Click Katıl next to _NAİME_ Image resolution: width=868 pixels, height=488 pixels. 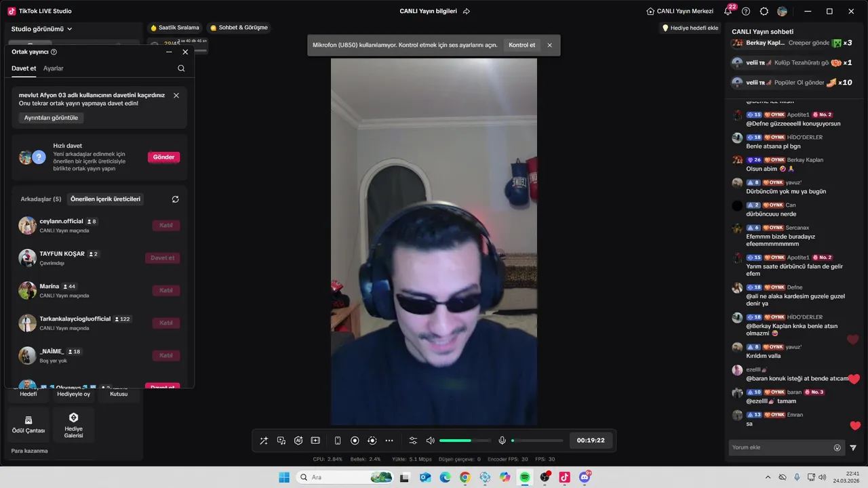pos(166,355)
